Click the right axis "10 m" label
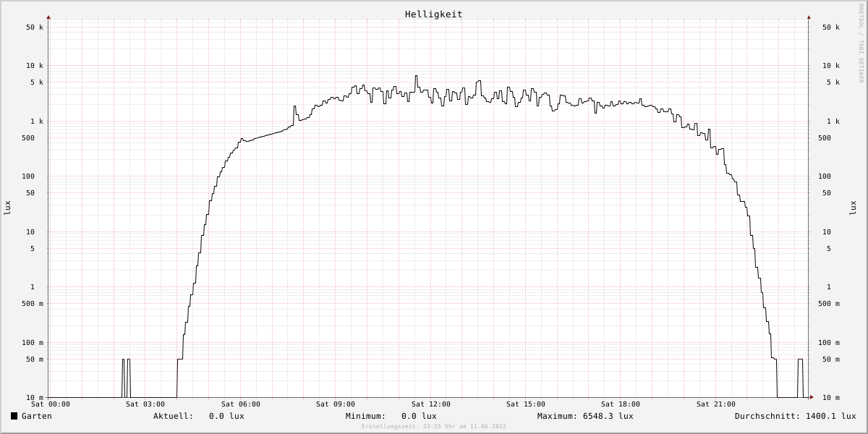 831,398
